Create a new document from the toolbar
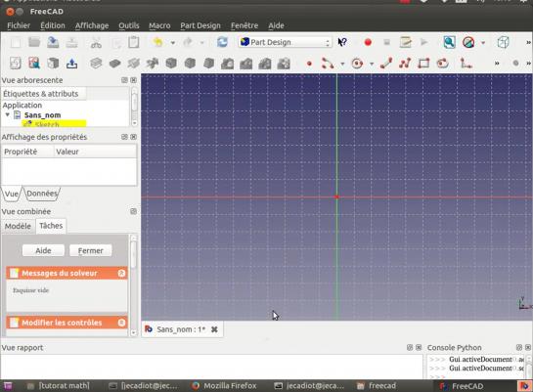533x392 pixels. pyautogui.click(x=16, y=42)
